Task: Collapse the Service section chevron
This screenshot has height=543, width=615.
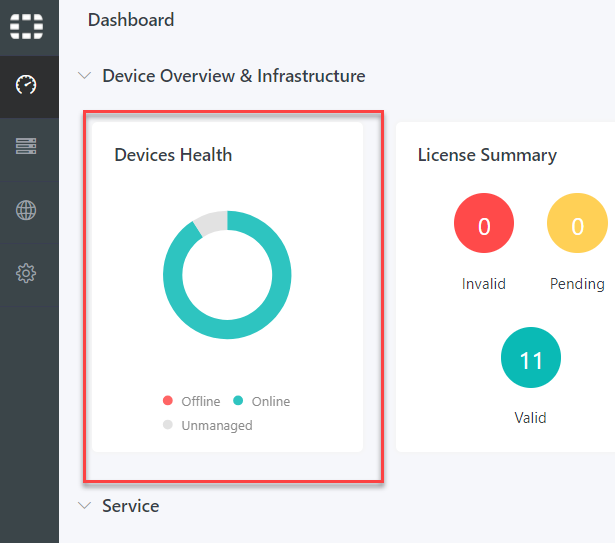Action: (84, 505)
